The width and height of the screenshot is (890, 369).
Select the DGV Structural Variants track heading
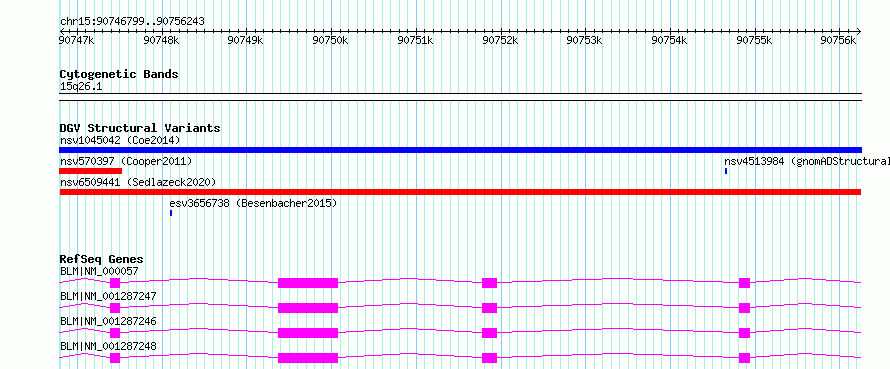tap(140, 128)
